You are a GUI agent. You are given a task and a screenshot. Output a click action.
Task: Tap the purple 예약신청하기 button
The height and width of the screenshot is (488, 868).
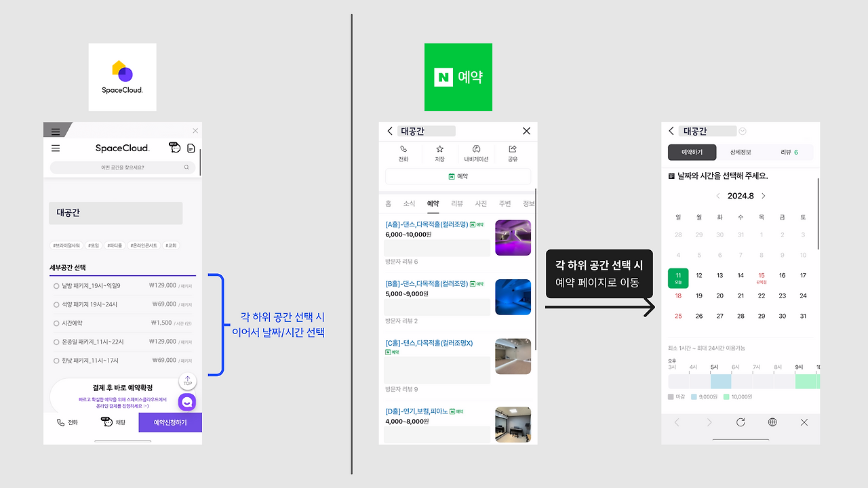(170, 422)
